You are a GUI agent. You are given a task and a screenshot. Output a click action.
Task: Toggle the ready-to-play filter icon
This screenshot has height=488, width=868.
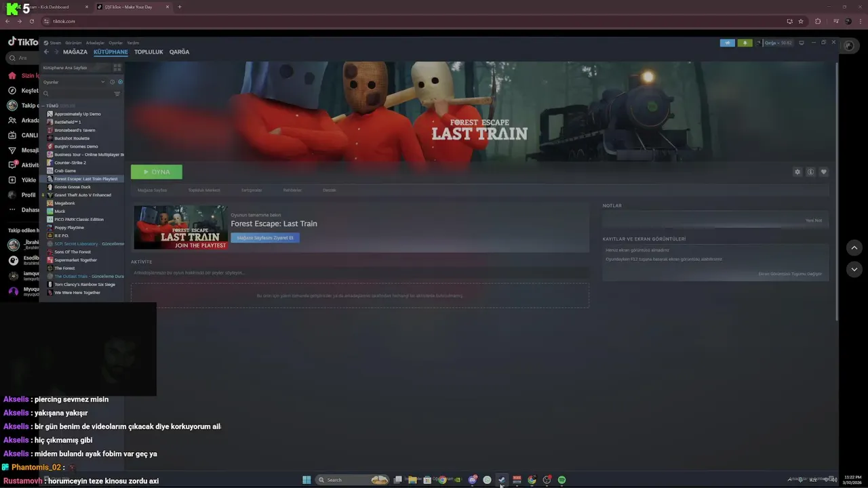(120, 82)
